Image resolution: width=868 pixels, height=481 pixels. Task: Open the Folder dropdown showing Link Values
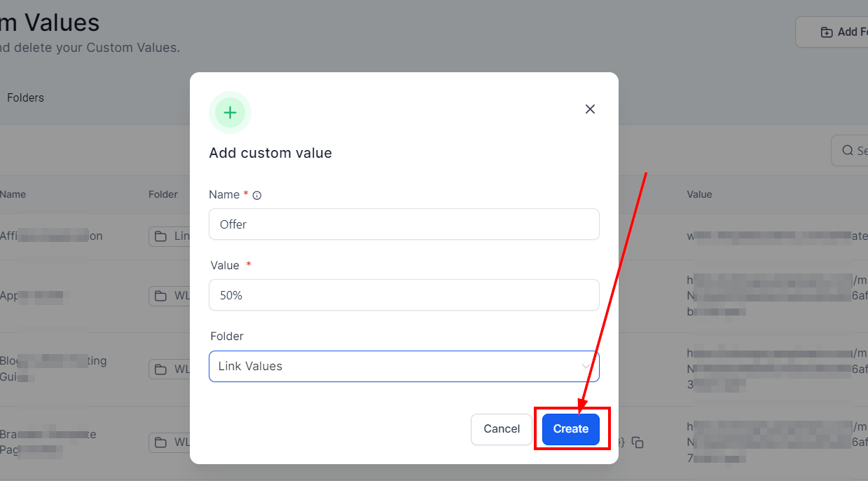(404, 366)
